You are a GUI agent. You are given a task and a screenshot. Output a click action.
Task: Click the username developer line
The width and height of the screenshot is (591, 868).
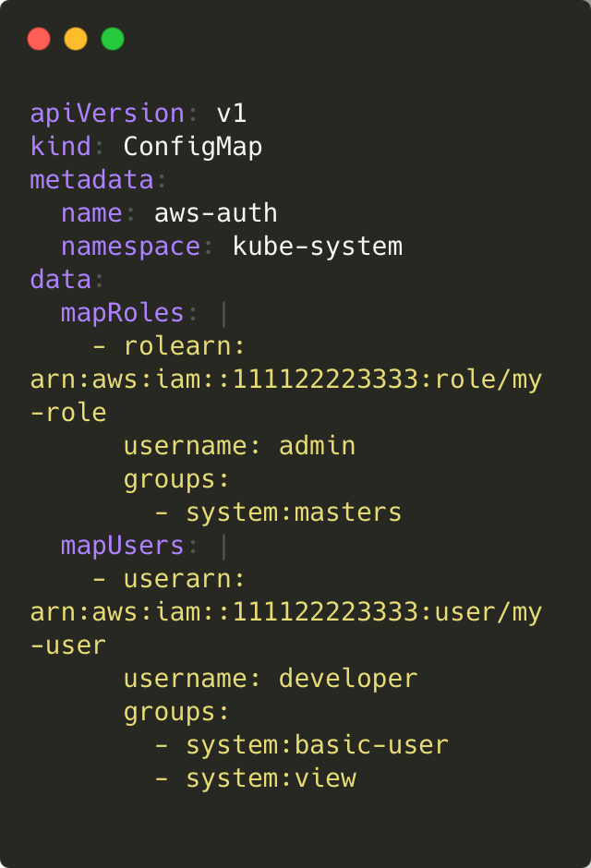click(x=270, y=679)
